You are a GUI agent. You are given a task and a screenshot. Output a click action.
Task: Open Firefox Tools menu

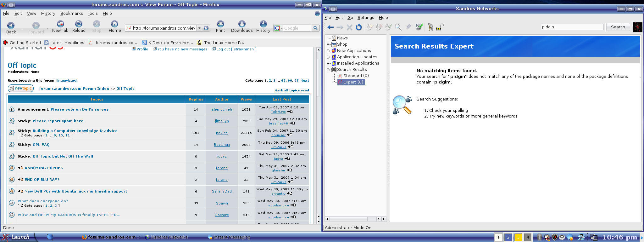point(93,13)
